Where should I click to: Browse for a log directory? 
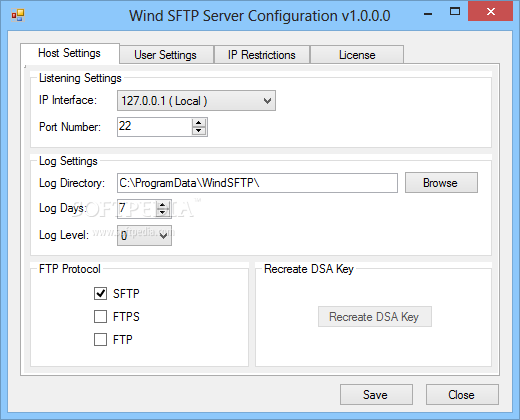(441, 183)
